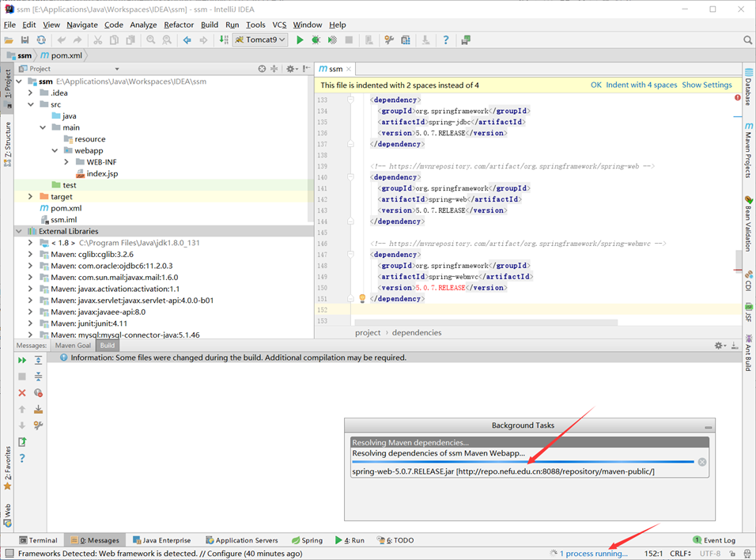
Task: Click the Save All toolbar icon
Action: click(x=25, y=40)
